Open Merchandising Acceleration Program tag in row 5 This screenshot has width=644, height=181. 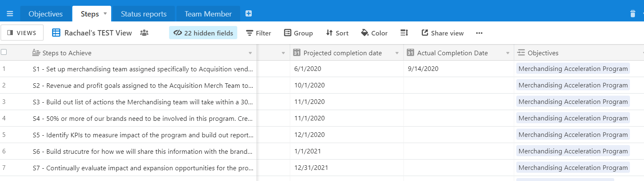(x=573, y=135)
